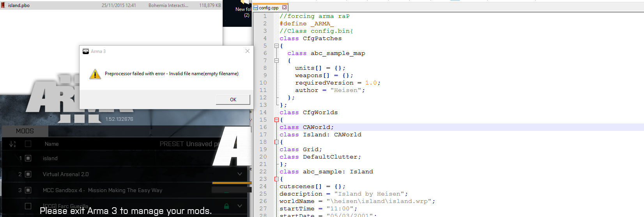Screen dimensions: 644x217
Task: Click the description "Island by Heisen" string
Action: pos(369,194)
